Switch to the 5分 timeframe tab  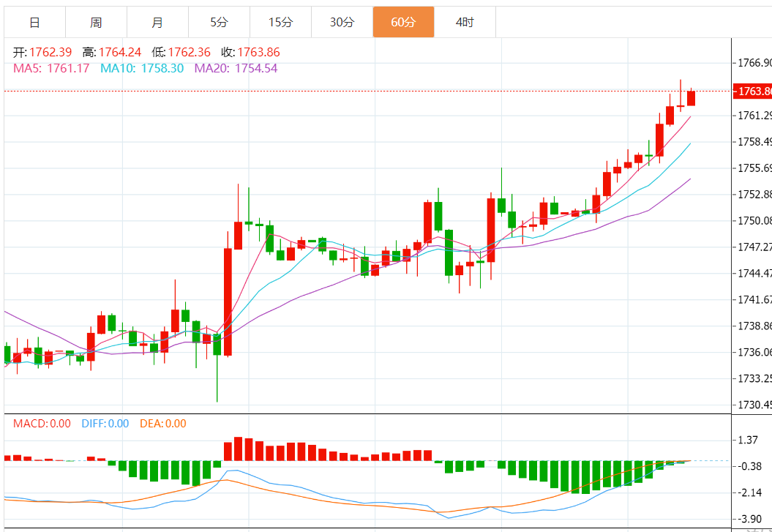pyautogui.click(x=219, y=22)
